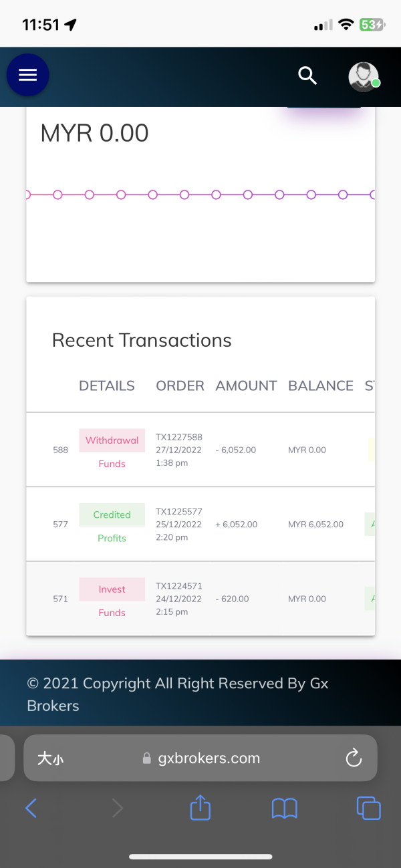The height and width of the screenshot is (868, 401).
Task: Click the ORDER column header
Action: [180, 386]
